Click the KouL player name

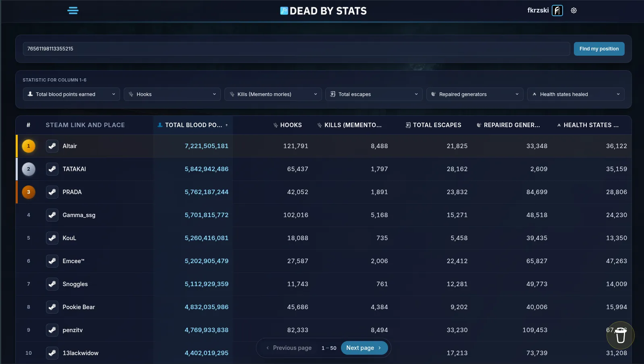click(69, 238)
